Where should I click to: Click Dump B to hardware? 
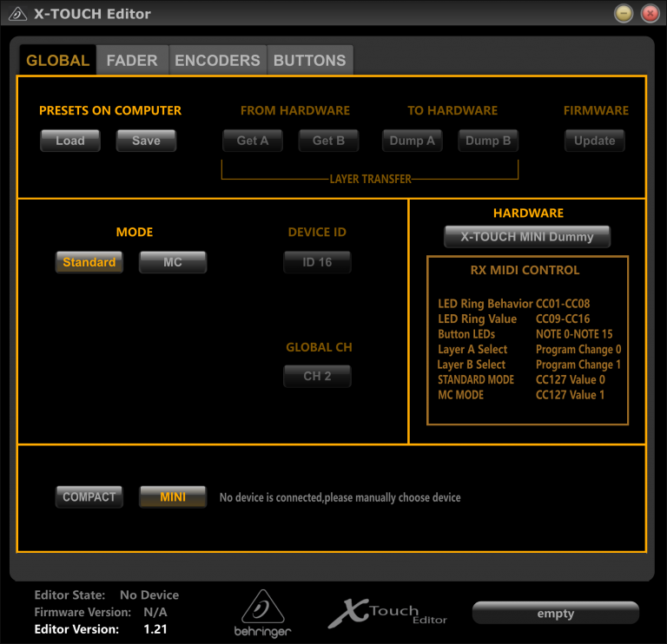[488, 141]
